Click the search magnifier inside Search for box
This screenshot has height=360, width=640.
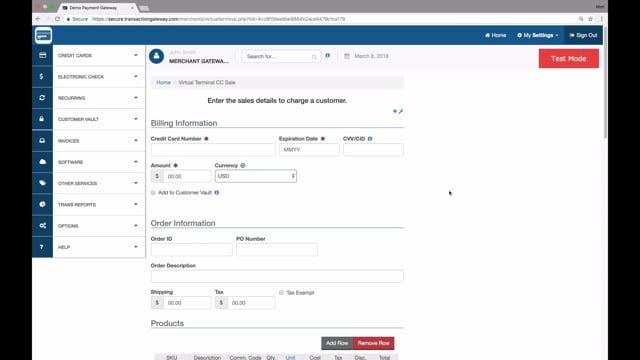click(x=314, y=57)
